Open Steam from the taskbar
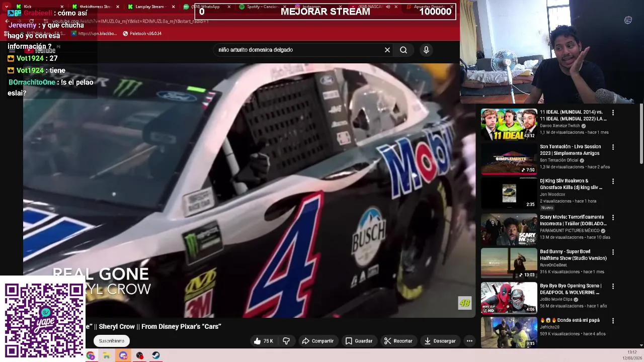Image resolution: width=644 pixels, height=362 pixels. click(156, 355)
